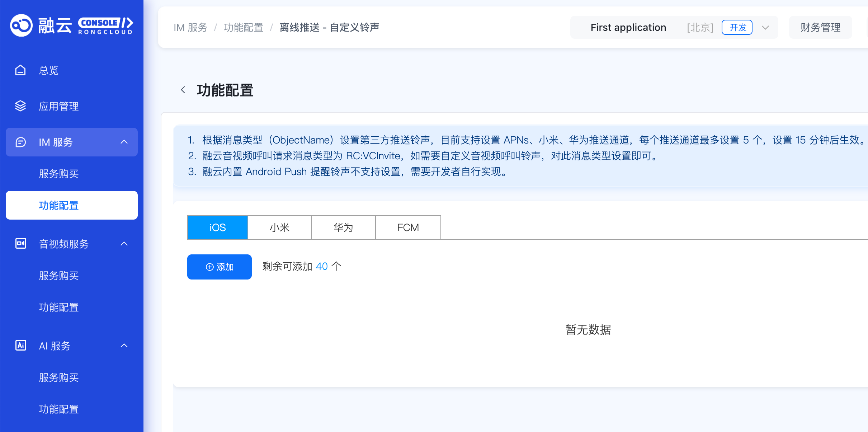This screenshot has width=868, height=432.
Task: Collapse the 音视频服务 section chevron
Action: (124, 244)
